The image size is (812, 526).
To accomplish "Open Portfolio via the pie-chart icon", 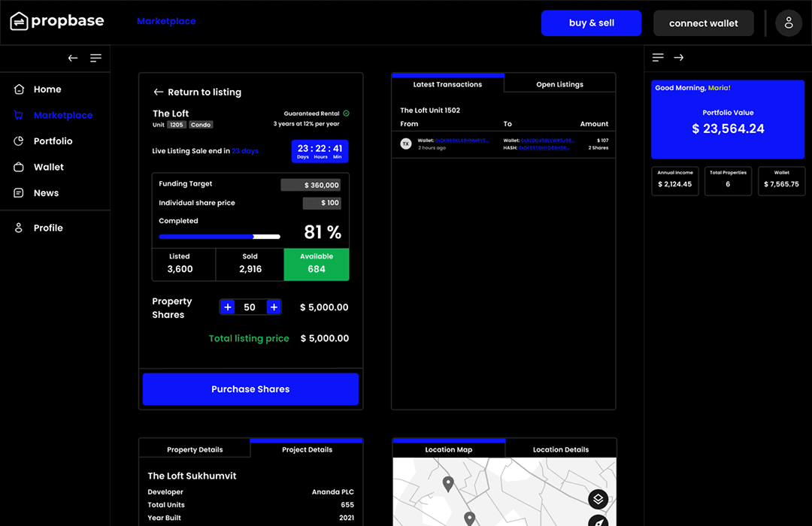I will pyautogui.click(x=19, y=141).
